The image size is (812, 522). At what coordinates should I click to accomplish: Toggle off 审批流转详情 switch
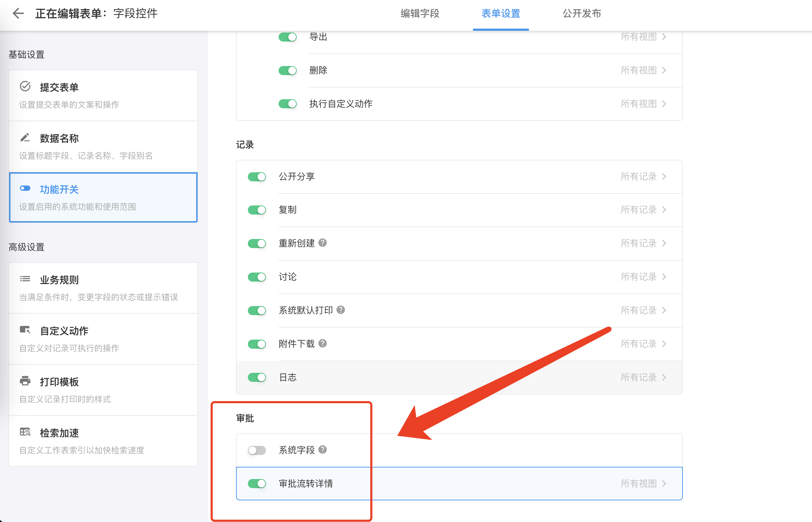tap(257, 484)
